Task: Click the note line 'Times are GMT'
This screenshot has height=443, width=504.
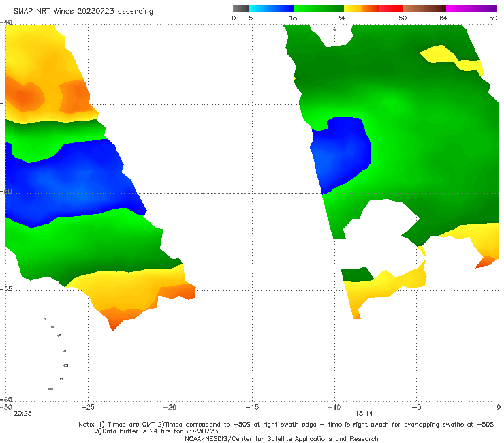Action: tap(131, 425)
